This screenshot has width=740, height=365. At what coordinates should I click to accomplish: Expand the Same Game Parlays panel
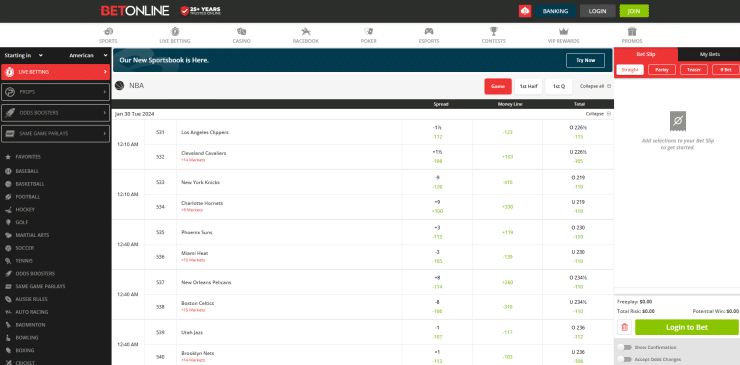coord(56,134)
